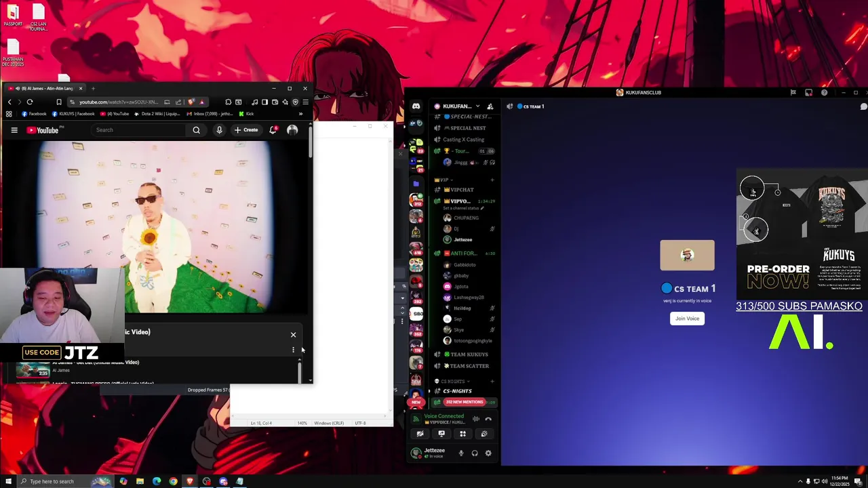Click the YouTube logo

43,130
